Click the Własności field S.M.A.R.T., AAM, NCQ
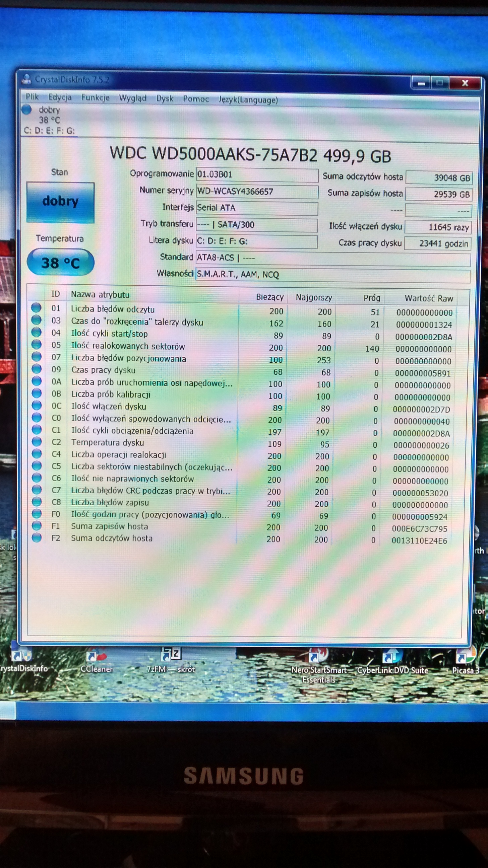The image size is (488, 868). click(333, 275)
